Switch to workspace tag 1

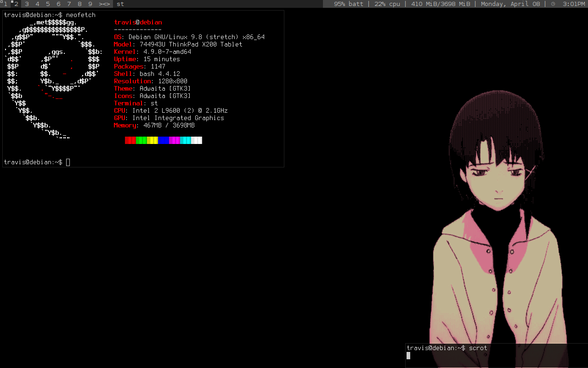[x=5, y=4]
